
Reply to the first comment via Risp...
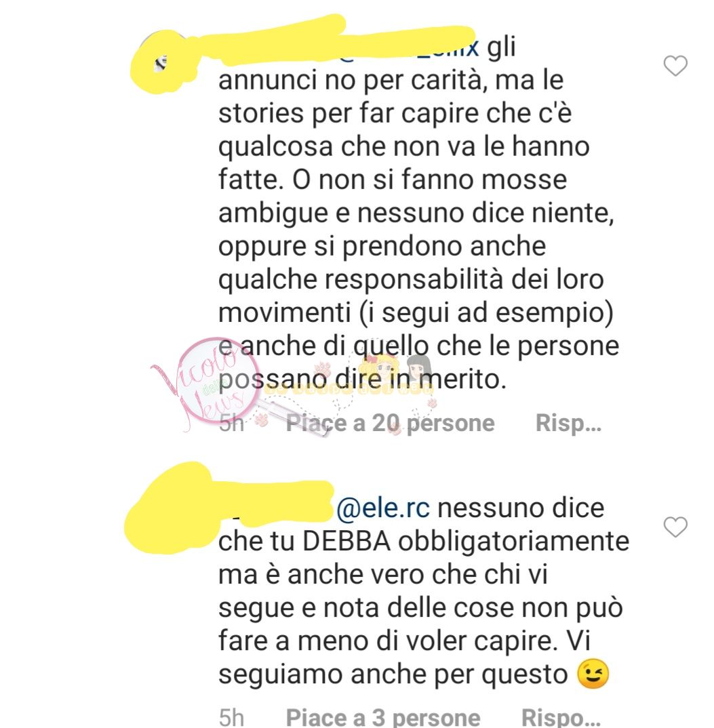tap(569, 423)
